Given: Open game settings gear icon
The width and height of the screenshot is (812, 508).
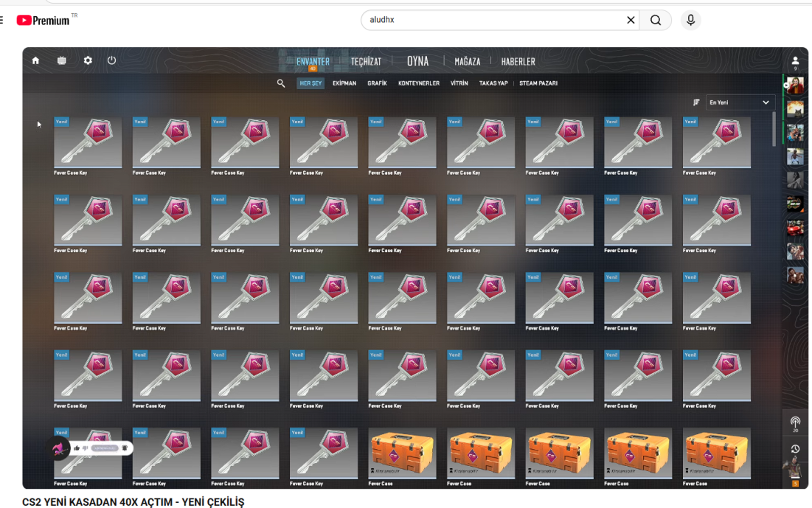Looking at the screenshot, I should tap(88, 60).
